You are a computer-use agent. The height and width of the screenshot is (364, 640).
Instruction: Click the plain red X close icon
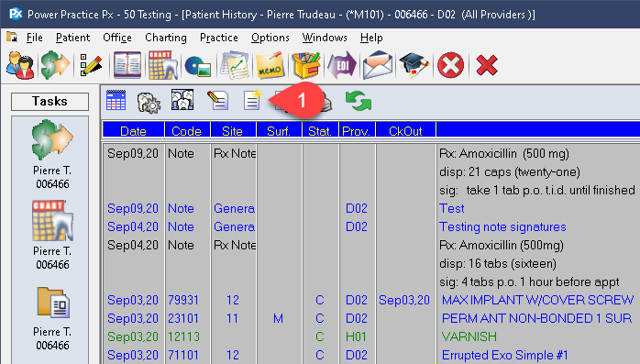tap(487, 65)
